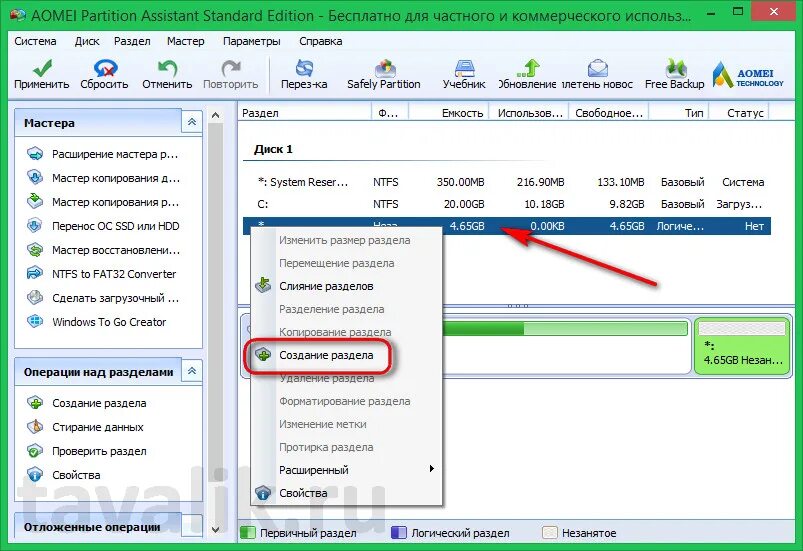The height and width of the screenshot is (551, 803).
Task: Click the Диск 1 heading
Action: [x=273, y=150]
